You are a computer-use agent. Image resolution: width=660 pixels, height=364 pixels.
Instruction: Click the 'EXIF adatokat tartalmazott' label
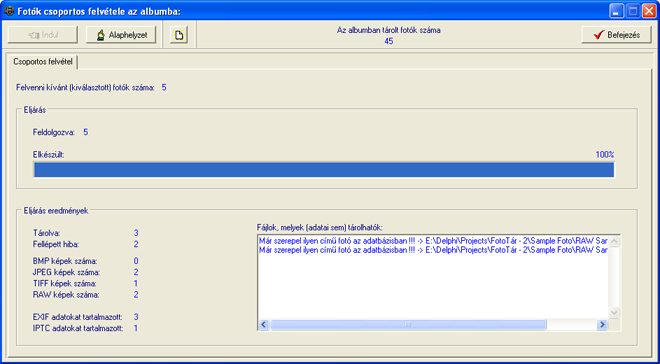point(77,316)
